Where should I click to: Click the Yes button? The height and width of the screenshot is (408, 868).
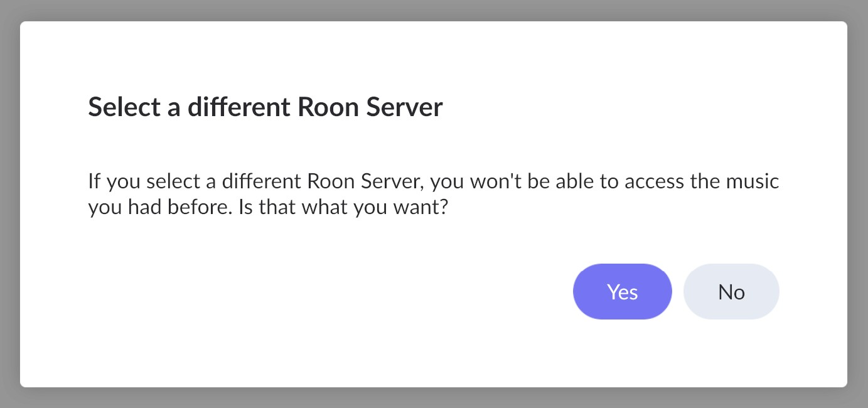click(x=622, y=292)
